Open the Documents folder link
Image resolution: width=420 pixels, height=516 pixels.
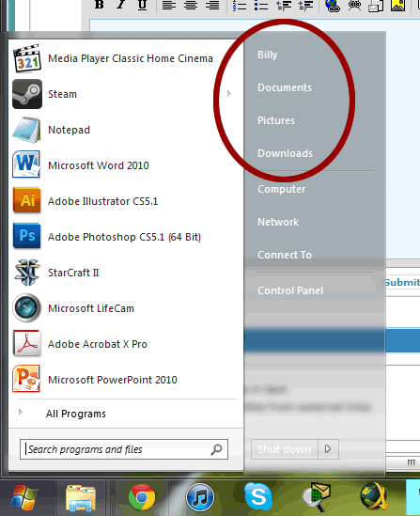point(285,87)
